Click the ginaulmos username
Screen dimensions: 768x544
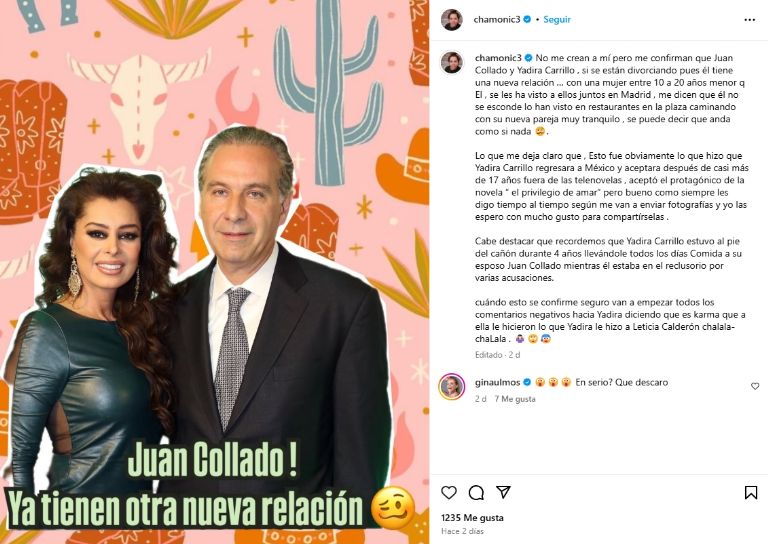click(x=498, y=382)
